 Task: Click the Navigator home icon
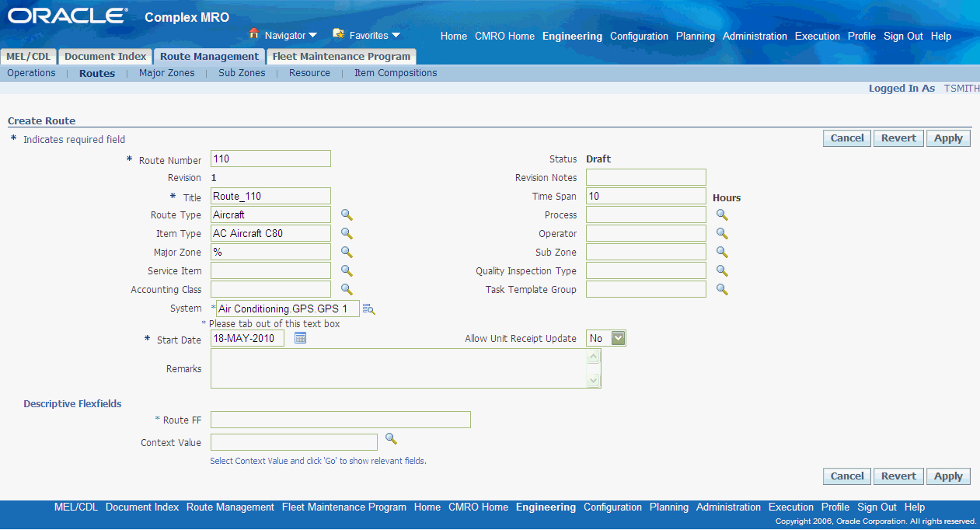click(x=253, y=34)
